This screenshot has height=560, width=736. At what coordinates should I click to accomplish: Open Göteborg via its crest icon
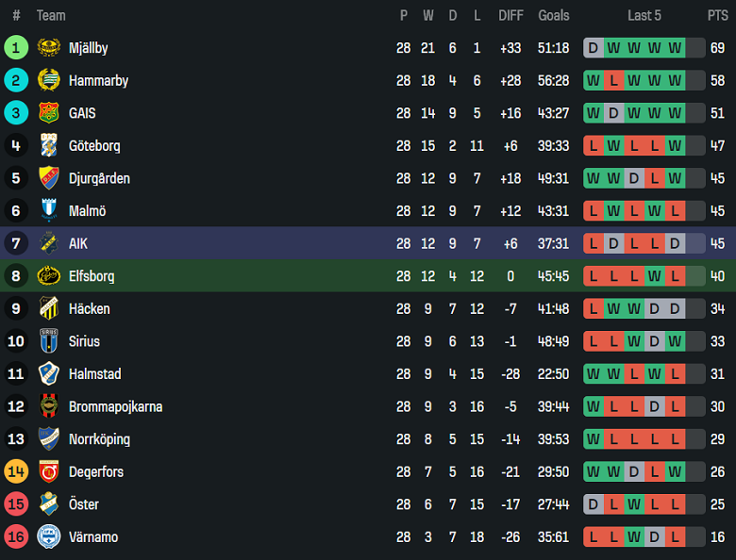tap(48, 146)
